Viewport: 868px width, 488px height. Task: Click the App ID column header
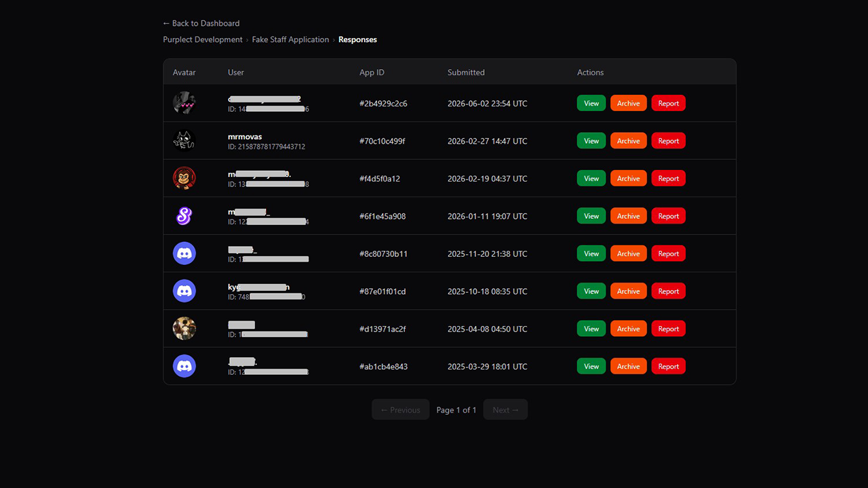[x=372, y=73]
